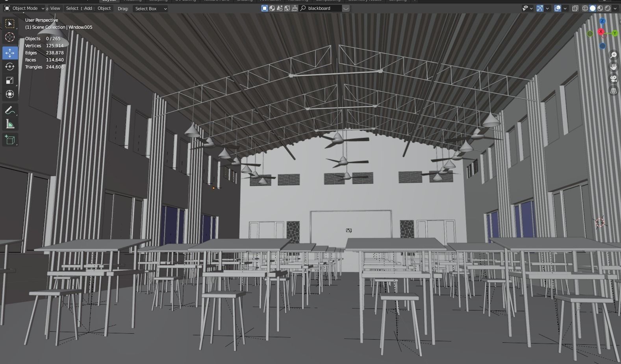This screenshot has height=364, width=621.
Task: Click the Scene Collection | Window.005 label
Action: point(59,27)
